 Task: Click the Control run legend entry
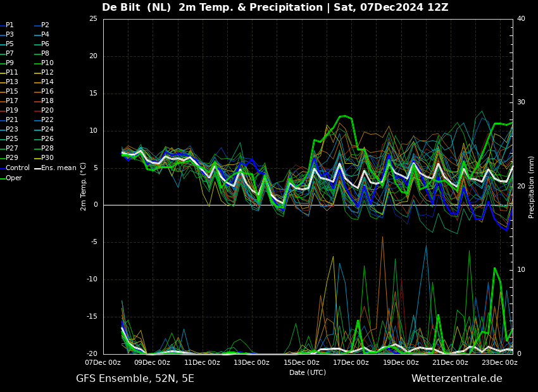tap(17, 168)
